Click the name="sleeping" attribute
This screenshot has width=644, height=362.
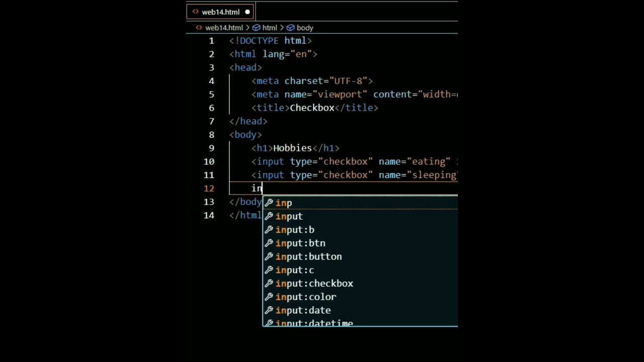point(418,175)
